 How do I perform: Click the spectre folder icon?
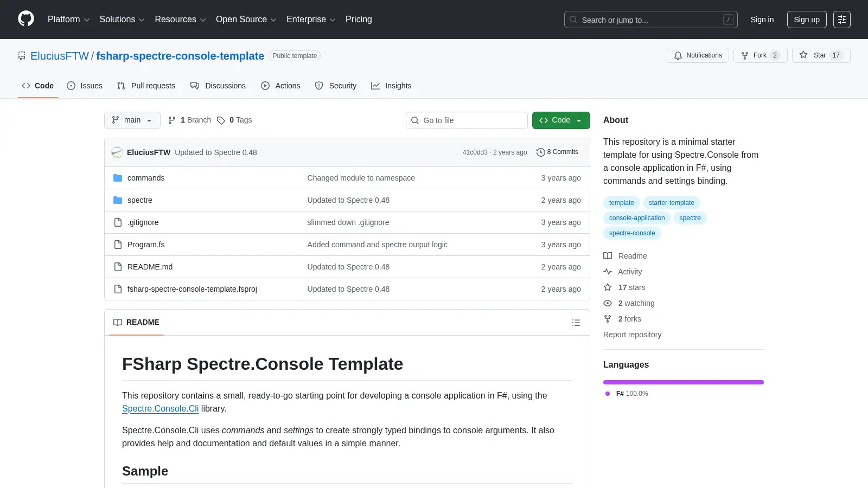pos(118,200)
